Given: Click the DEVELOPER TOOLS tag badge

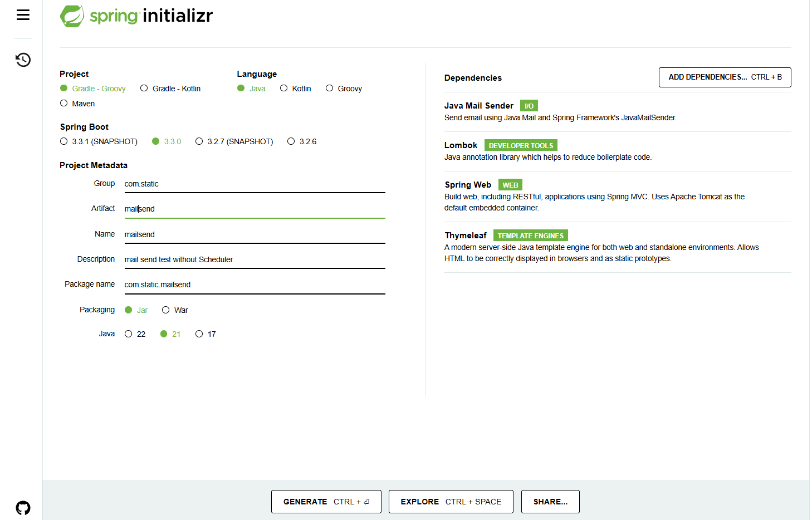Looking at the screenshot, I should pos(521,145).
